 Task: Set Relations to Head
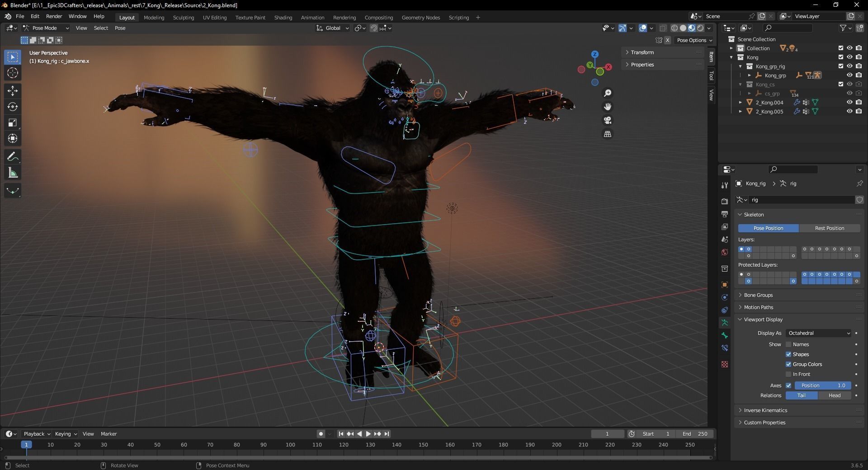(x=835, y=395)
